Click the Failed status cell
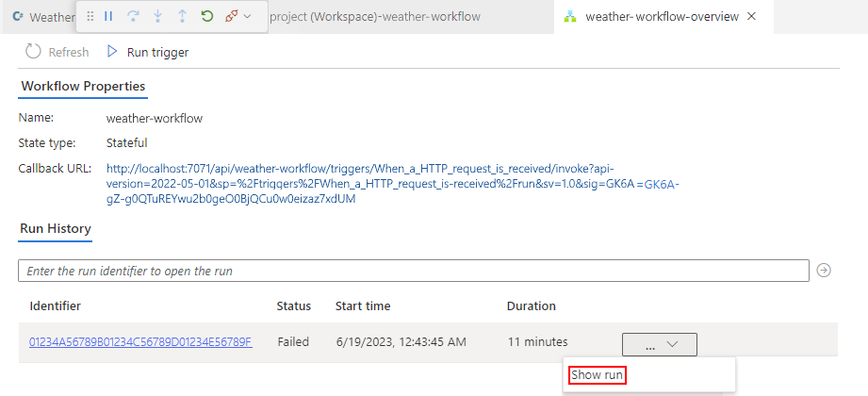 point(293,342)
